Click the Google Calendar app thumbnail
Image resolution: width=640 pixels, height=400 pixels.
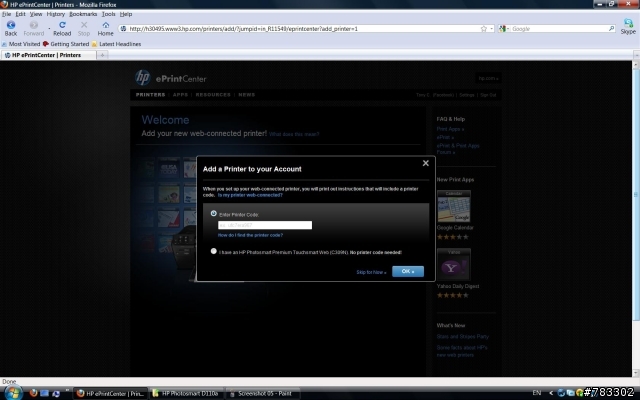pyautogui.click(x=454, y=206)
